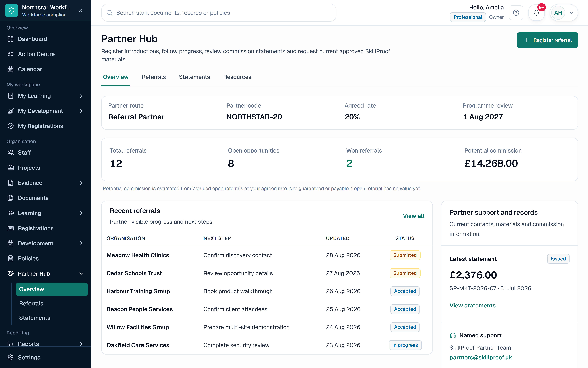This screenshot has height=368, width=588.
Task: Expand My Development submenu chevron
Action: (81, 111)
